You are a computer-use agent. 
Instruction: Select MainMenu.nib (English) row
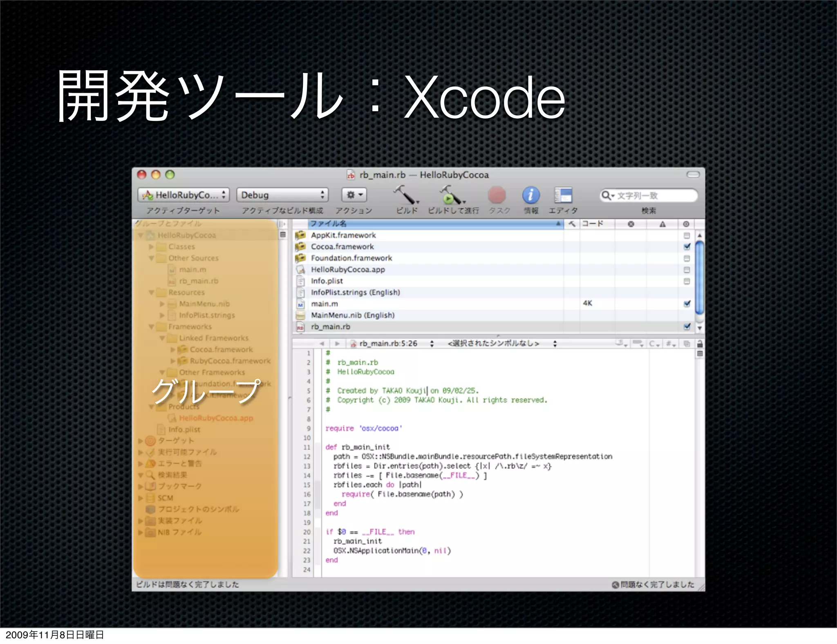tap(493, 315)
